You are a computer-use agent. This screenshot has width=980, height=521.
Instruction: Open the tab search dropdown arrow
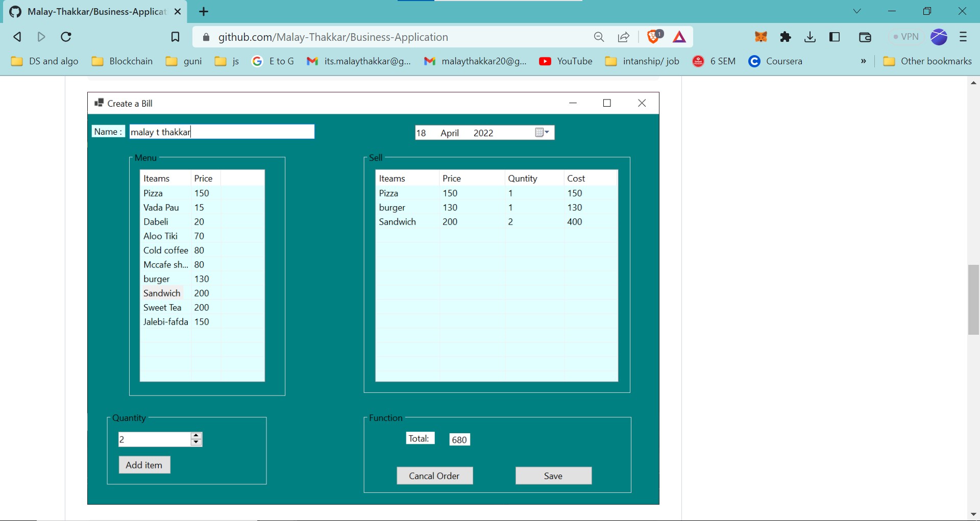857,11
